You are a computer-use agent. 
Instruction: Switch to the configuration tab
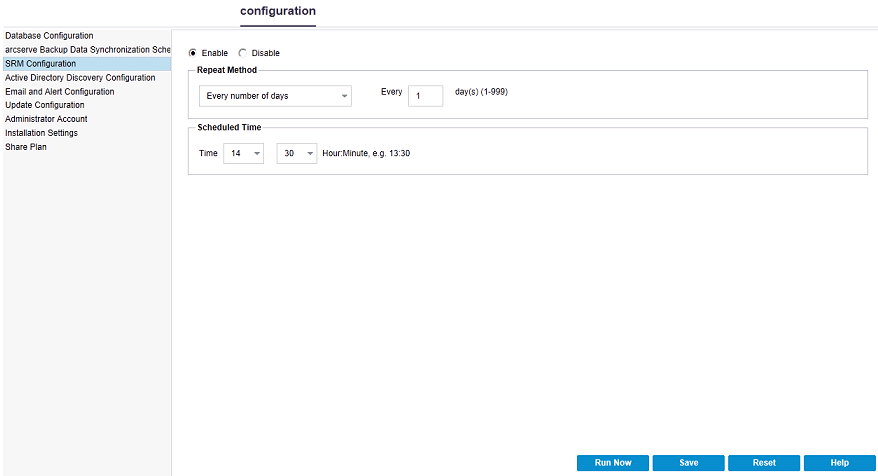tap(278, 11)
